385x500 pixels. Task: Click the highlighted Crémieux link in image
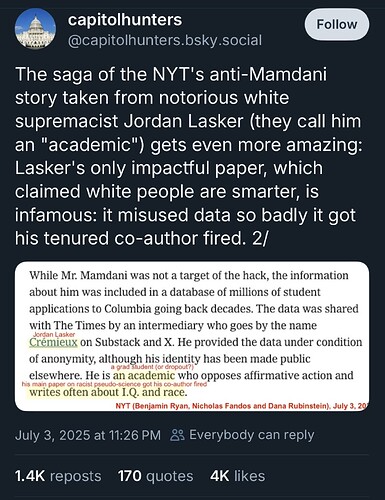[53, 342]
